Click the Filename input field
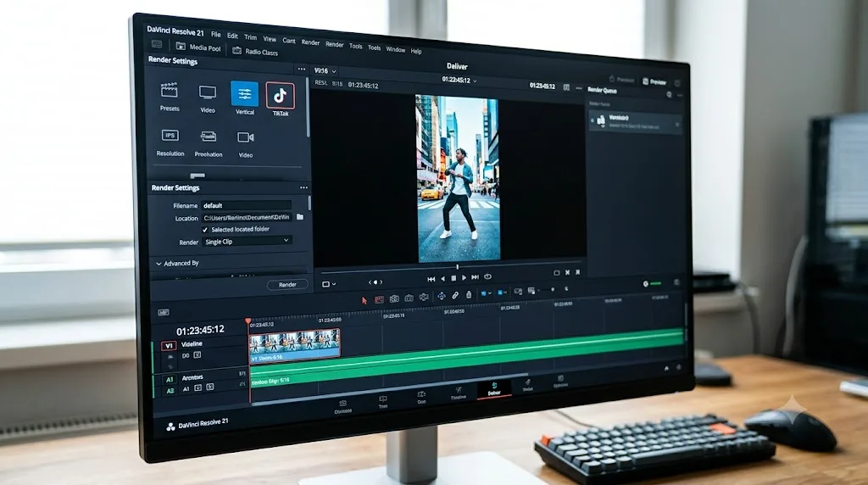The height and width of the screenshot is (485, 868). 247,205
